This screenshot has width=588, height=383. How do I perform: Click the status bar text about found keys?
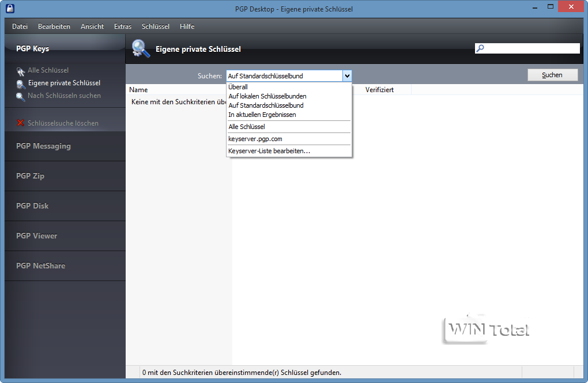242,373
